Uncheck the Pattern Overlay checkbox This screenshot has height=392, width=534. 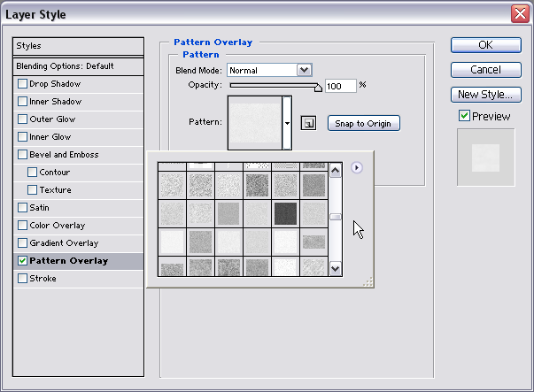coord(22,261)
